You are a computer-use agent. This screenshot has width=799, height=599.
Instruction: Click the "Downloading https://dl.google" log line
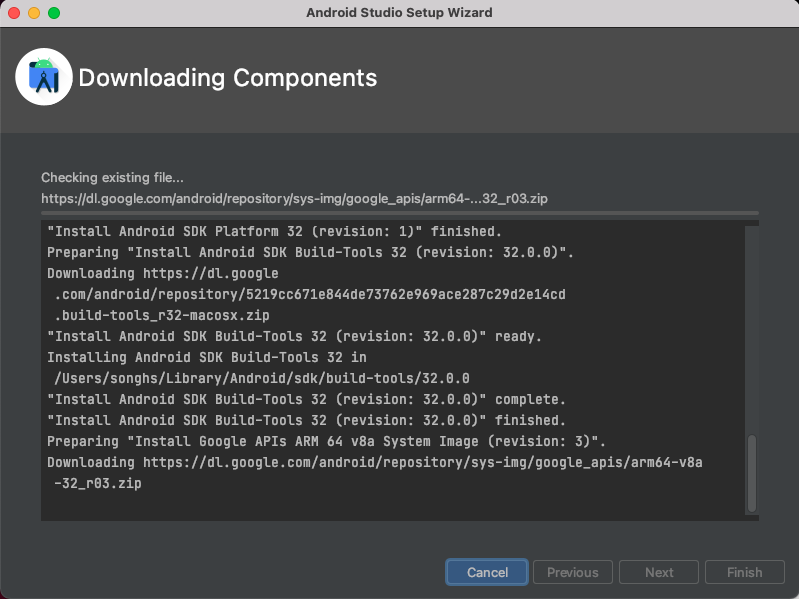coord(163,274)
